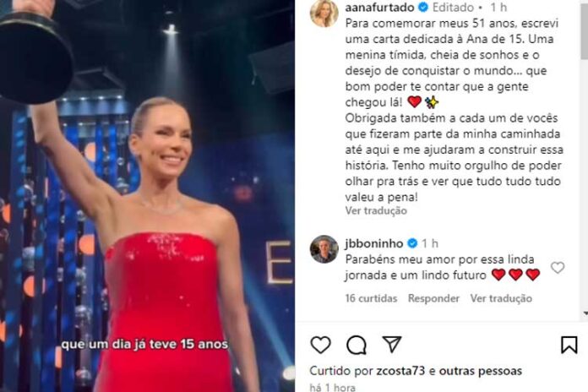Like the post with heart icon
Screen dimensions: 588x392
(321, 345)
